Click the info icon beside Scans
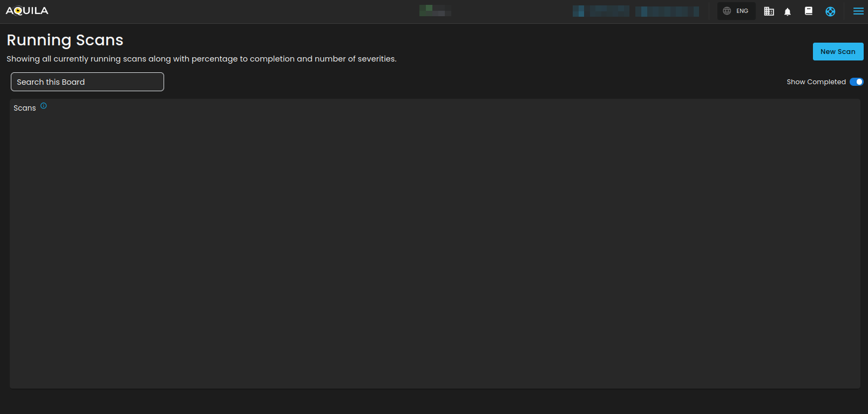Screen dimensions: 868x414 [44, 106]
